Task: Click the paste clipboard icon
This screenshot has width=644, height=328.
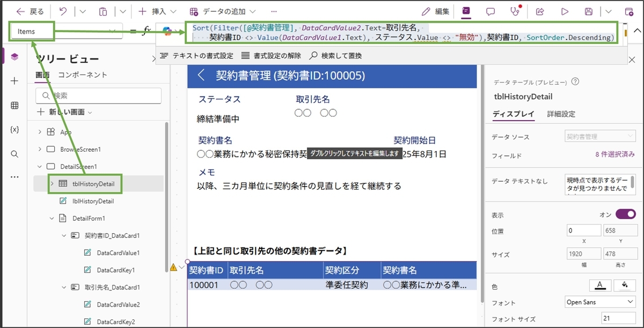Action: (x=103, y=11)
